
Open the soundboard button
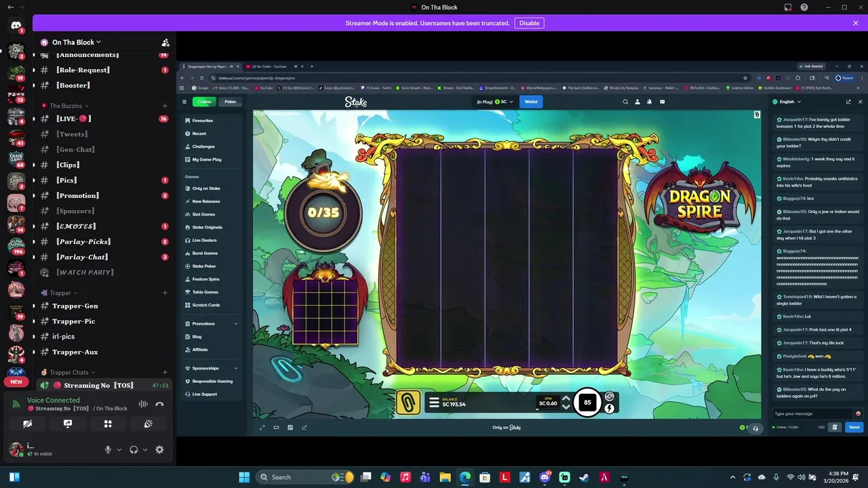[148, 424]
